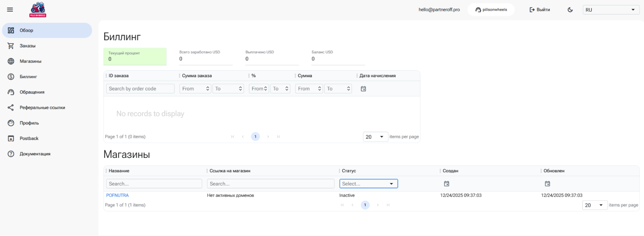Open the pillsonwheels support button
The height and width of the screenshot is (236, 644).
[491, 10]
